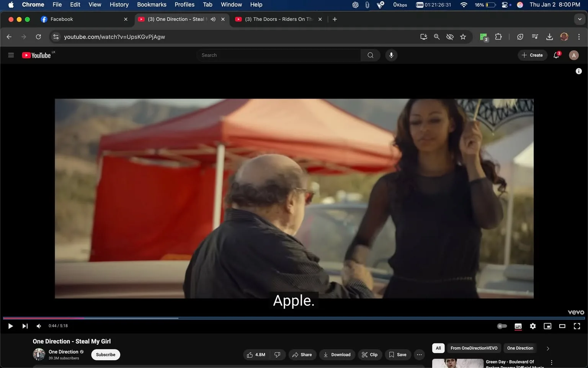Play the paused video
The width and height of the screenshot is (588, 368).
tap(10, 326)
